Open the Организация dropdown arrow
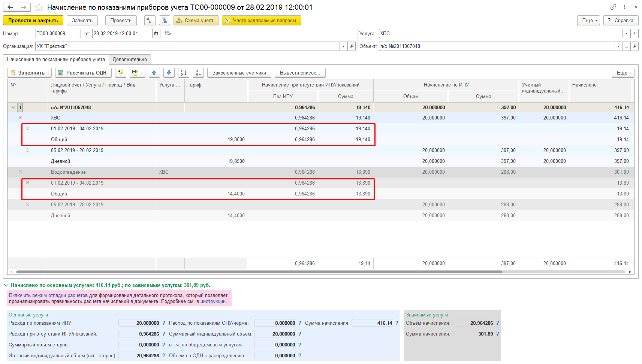This screenshot has width=642, height=364. [344, 46]
